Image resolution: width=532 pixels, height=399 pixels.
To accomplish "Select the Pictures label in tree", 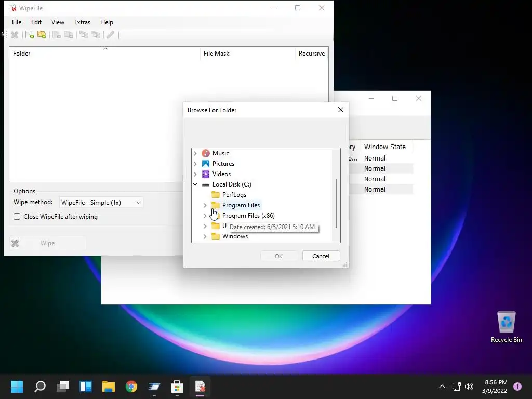I will 223,164.
